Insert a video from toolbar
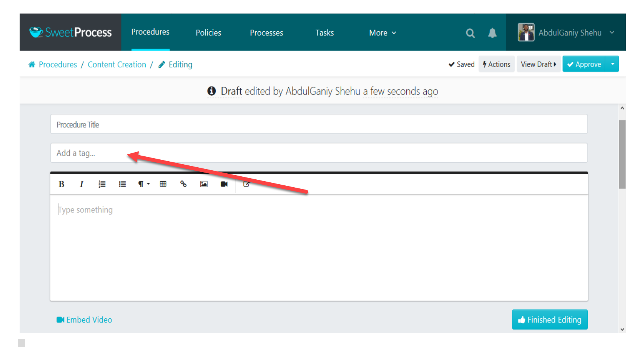 pos(224,184)
